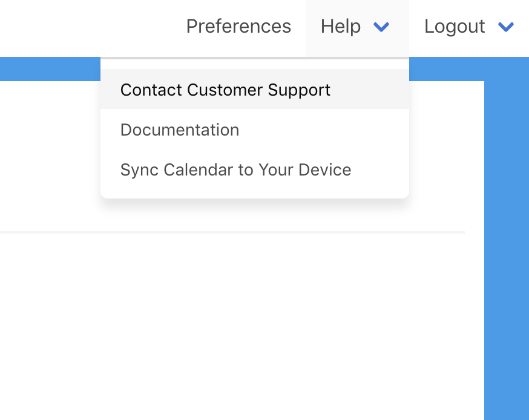This screenshot has height=420, width=529.
Task: Select Contact Customer Support from the Help menu
Action: click(x=225, y=90)
